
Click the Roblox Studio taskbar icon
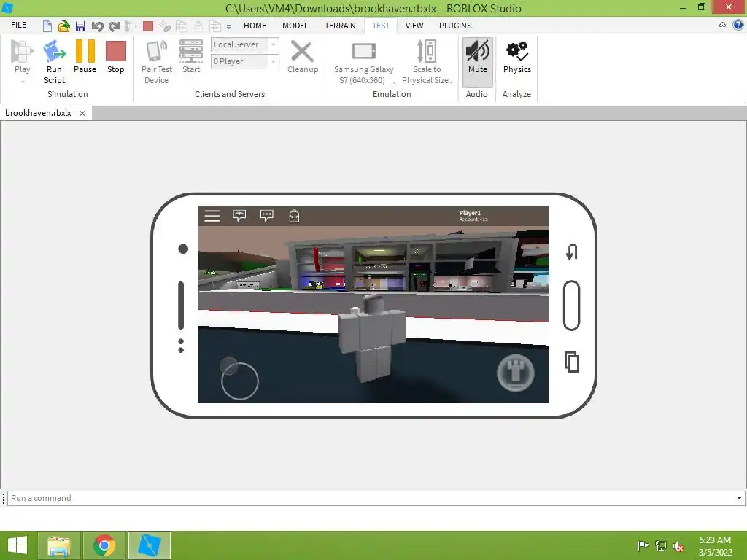point(149,545)
